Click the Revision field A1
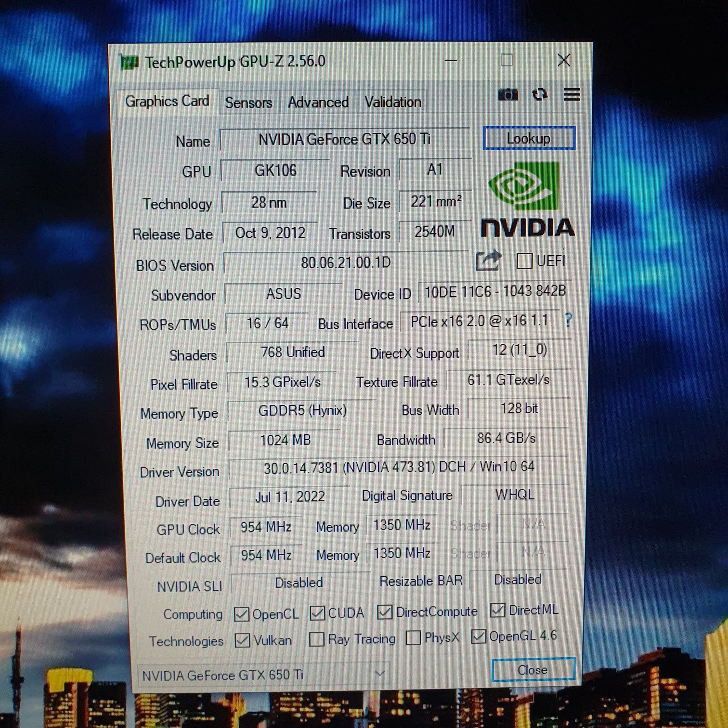This screenshot has height=728, width=728. coord(435,169)
